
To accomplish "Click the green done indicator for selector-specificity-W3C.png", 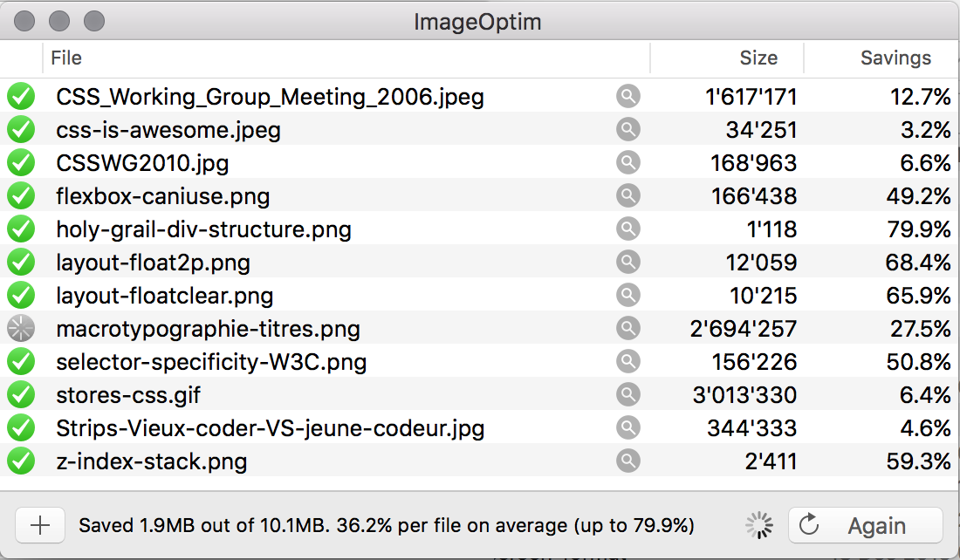I will point(20,361).
